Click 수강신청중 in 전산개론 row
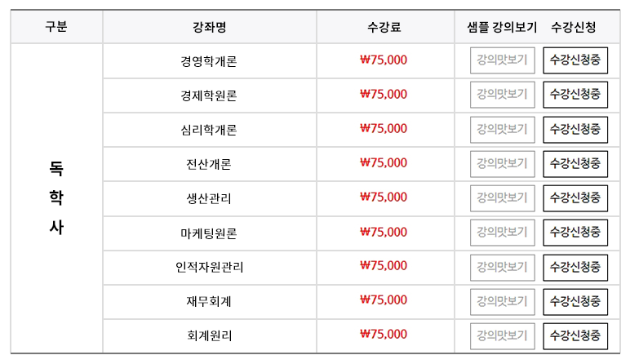This screenshot has width=630, height=364. (575, 164)
